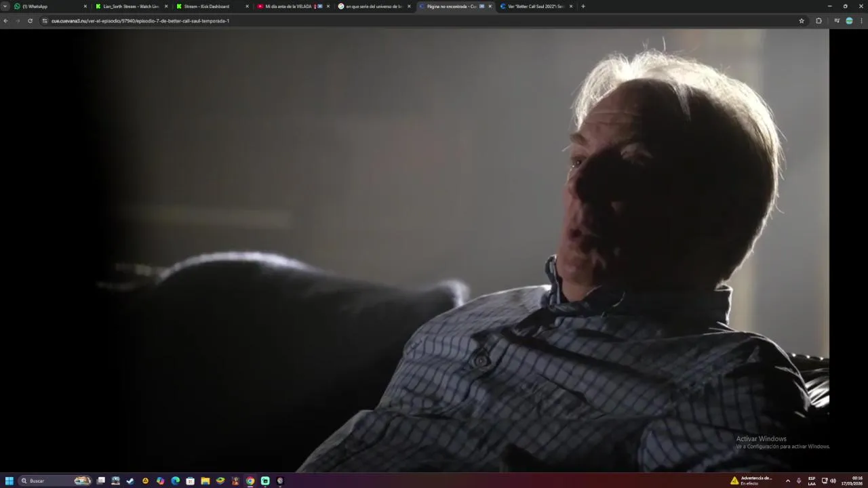Open the network status tray icon
This screenshot has width=868, height=488.
tap(825, 481)
